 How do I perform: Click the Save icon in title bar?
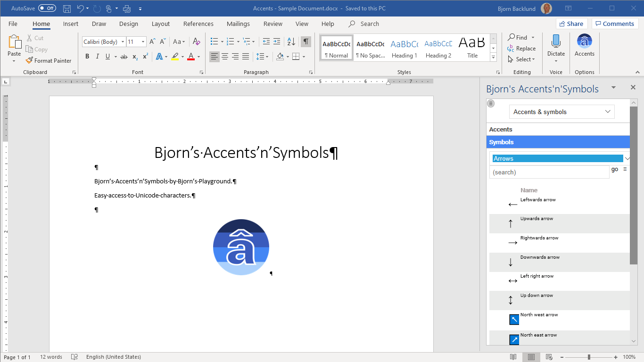click(67, 8)
